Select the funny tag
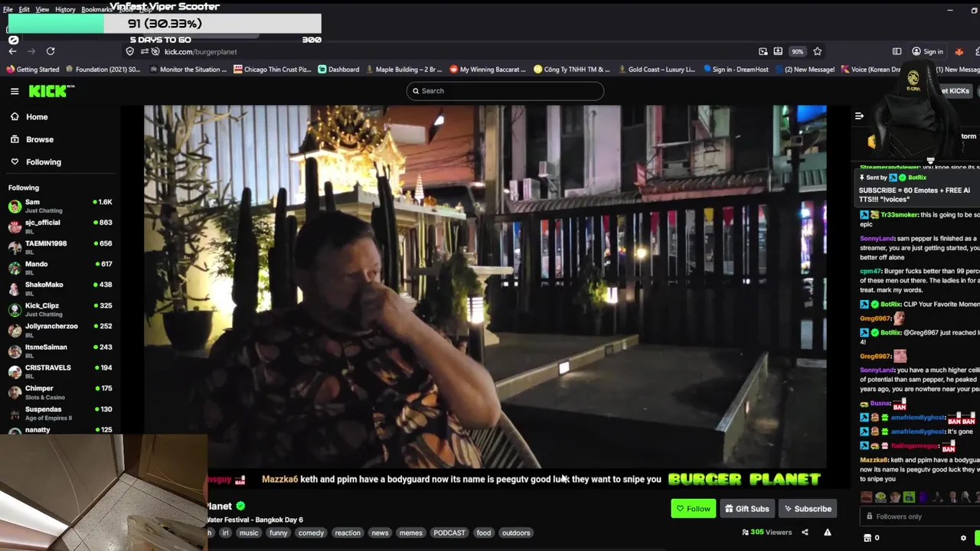 [278, 533]
